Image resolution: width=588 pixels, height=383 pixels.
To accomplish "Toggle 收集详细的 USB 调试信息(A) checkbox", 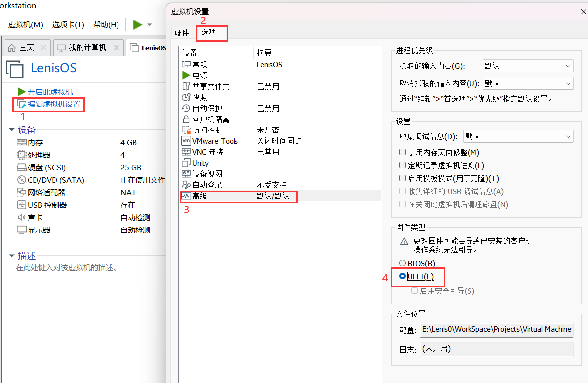I will [x=402, y=191].
